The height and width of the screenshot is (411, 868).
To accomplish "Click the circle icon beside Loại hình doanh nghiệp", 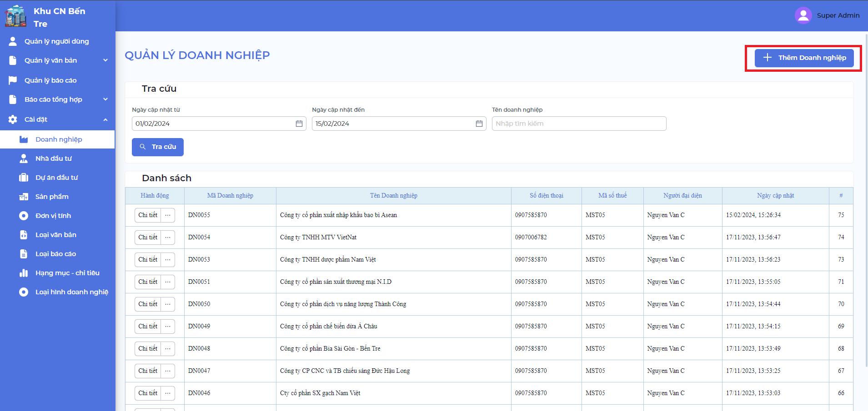I will tap(24, 292).
